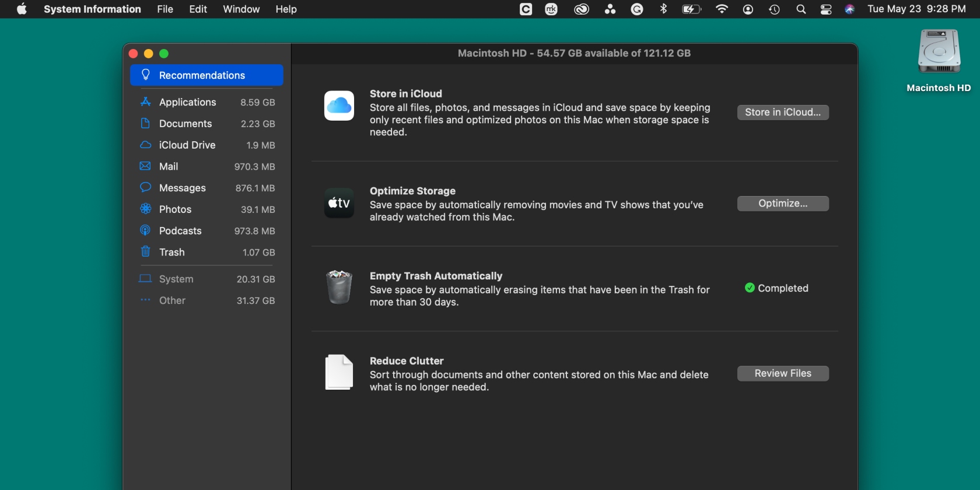Viewport: 980px width, 490px height.
Task: Click the Time Machine clock icon
Action: click(x=774, y=9)
